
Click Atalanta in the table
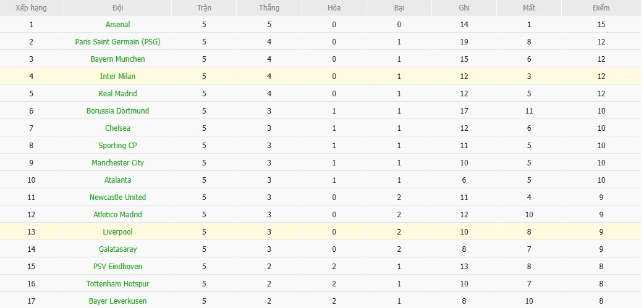click(x=117, y=180)
